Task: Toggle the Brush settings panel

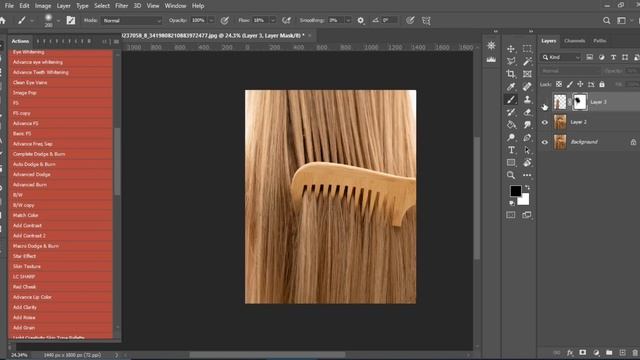Action: (71, 20)
